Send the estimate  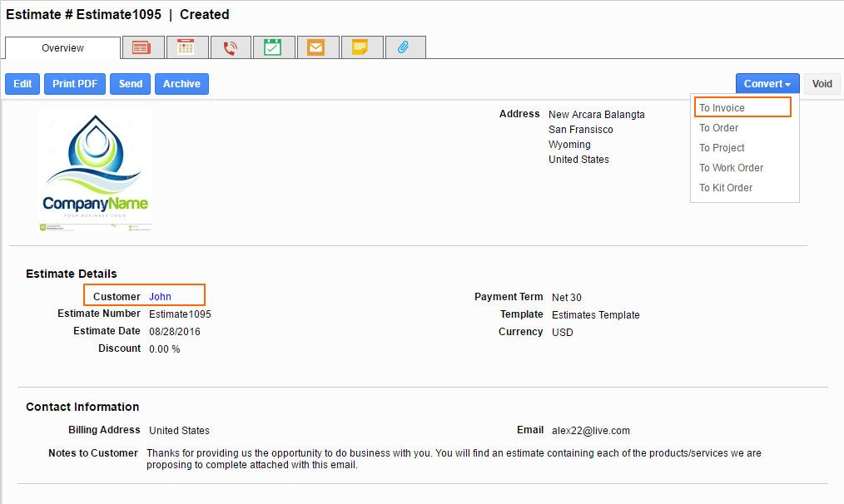[x=130, y=84]
